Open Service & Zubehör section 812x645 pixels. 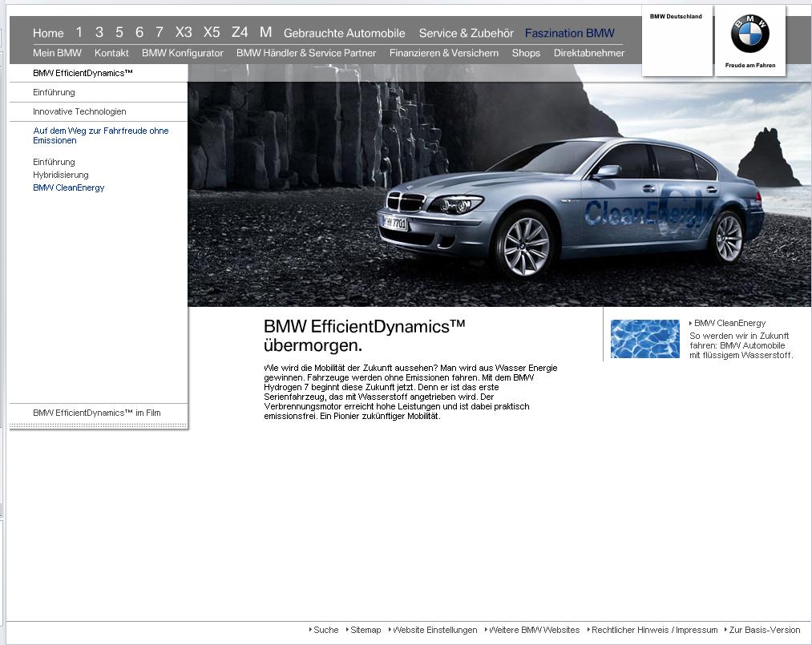tap(466, 33)
